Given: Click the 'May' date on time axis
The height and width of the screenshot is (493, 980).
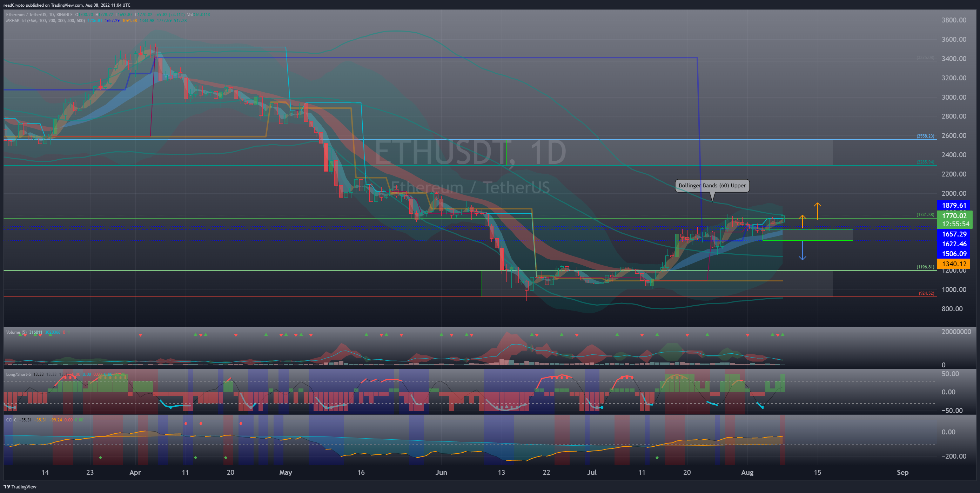Looking at the screenshot, I should [286, 472].
